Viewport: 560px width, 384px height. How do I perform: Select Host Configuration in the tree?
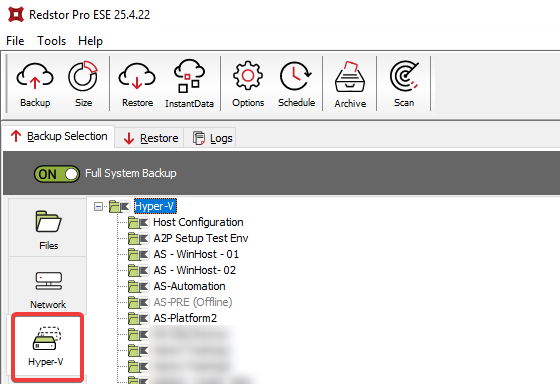point(198,222)
